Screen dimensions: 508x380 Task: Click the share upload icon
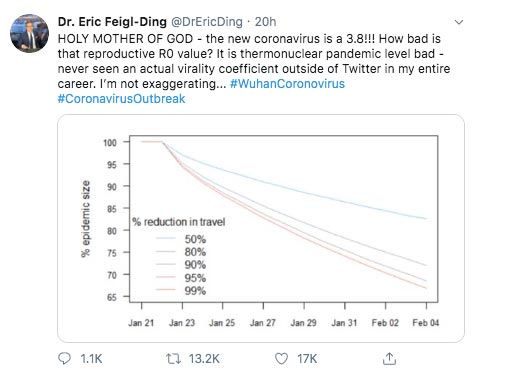(x=389, y=359)
